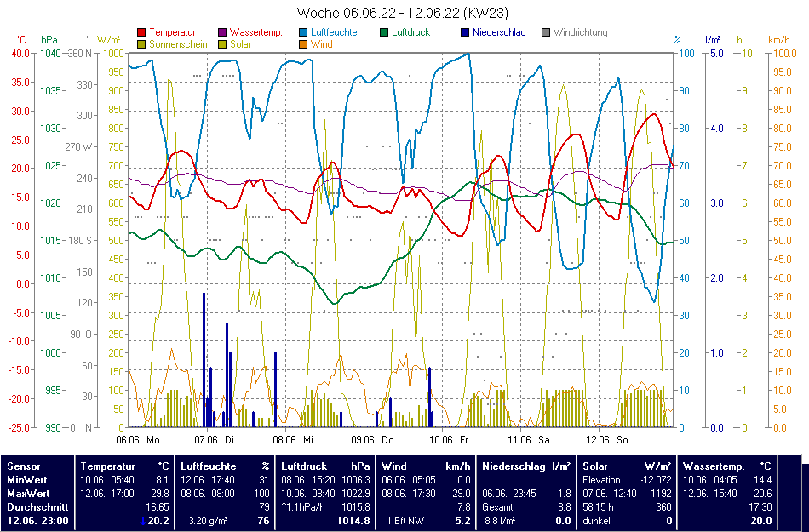Click the '12.06. 23:00' timestamp row label
The width and height of the screenshot is (809, 532).
click(x=37, y=521)
